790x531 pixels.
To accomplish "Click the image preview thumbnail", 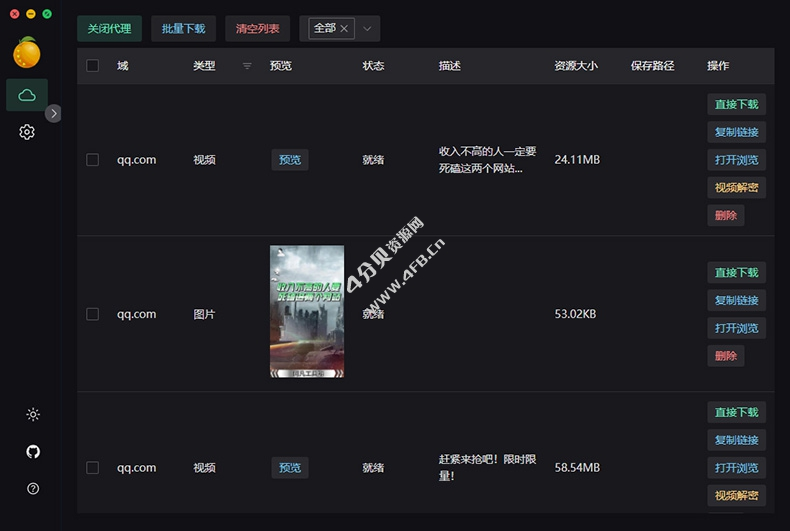I will point(307,311).
